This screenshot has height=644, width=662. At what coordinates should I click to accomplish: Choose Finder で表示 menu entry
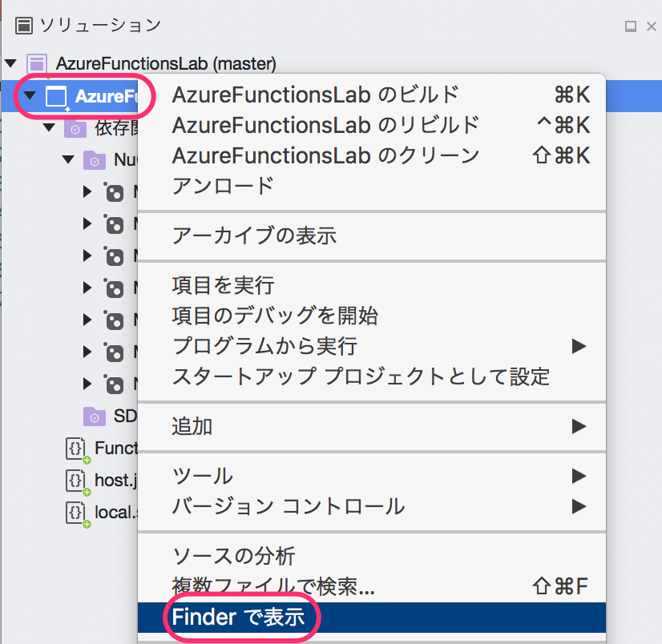[372, 618]
